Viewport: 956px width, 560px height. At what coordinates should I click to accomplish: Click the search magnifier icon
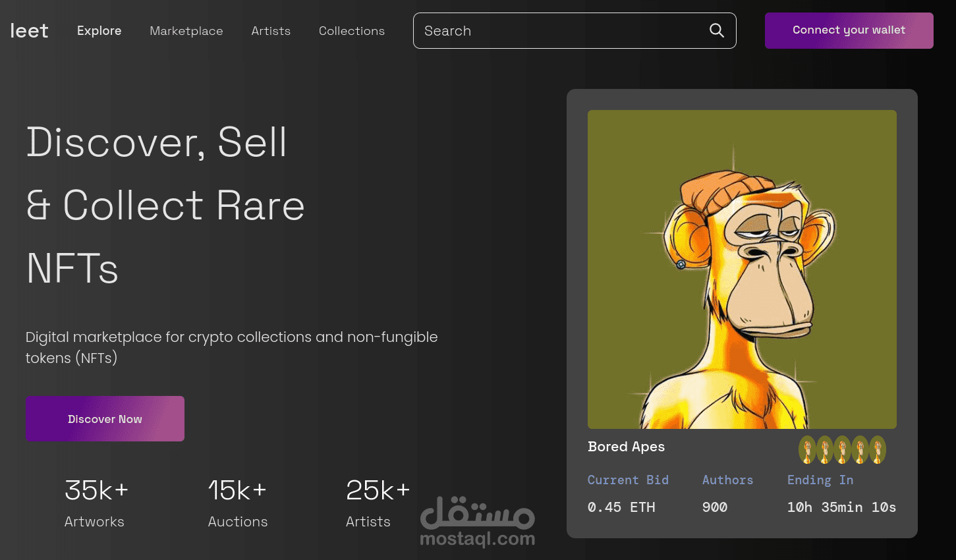[717, 30]
